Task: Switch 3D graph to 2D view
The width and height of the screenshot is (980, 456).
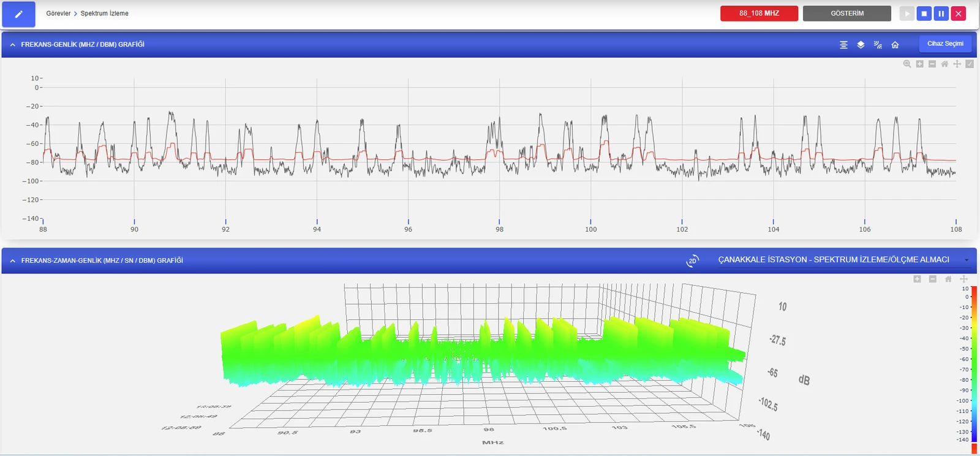Action: pos(692,260)
